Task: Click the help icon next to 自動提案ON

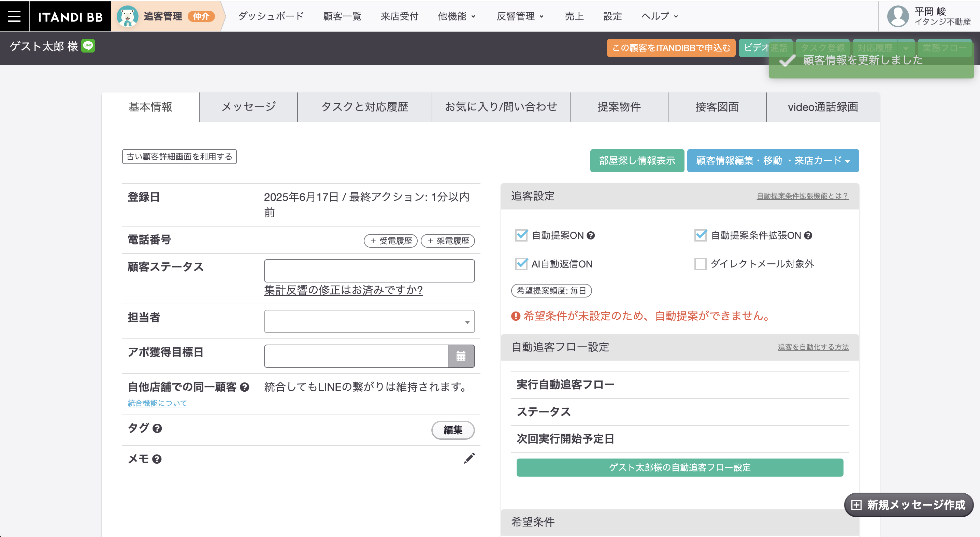Action: [x=590, y=235]
